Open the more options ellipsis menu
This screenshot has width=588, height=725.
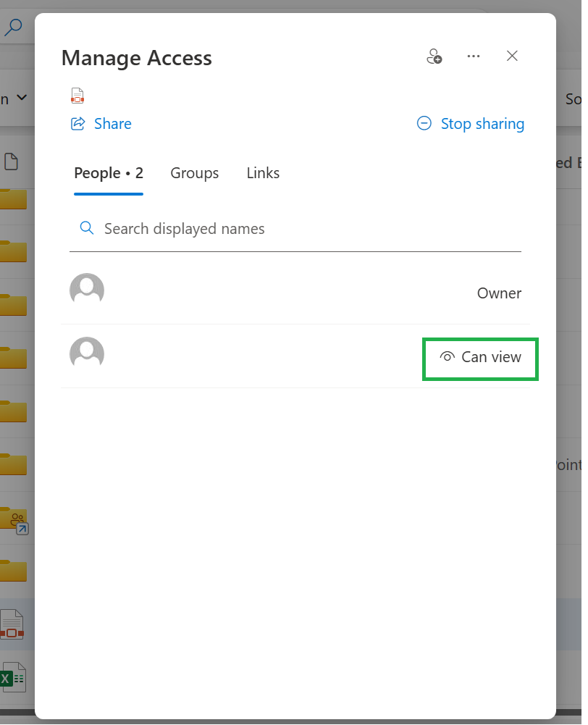click(474, 56)
